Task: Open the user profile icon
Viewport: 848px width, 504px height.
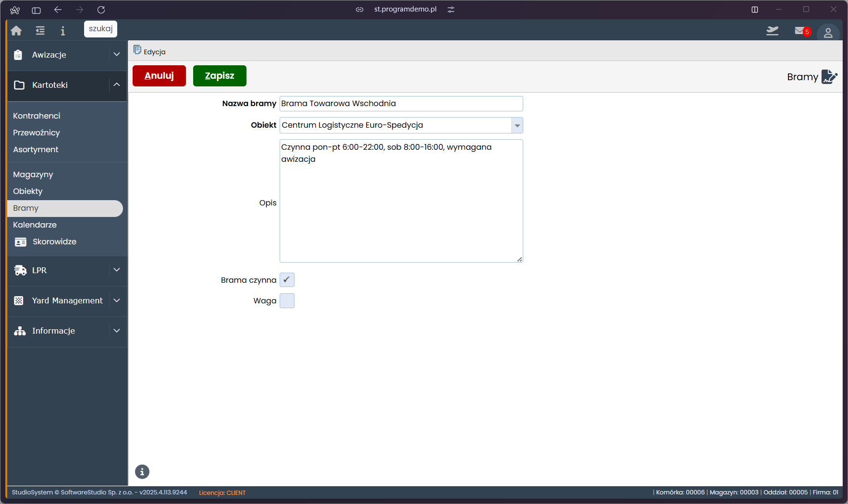Action: (x=828, y=33)
